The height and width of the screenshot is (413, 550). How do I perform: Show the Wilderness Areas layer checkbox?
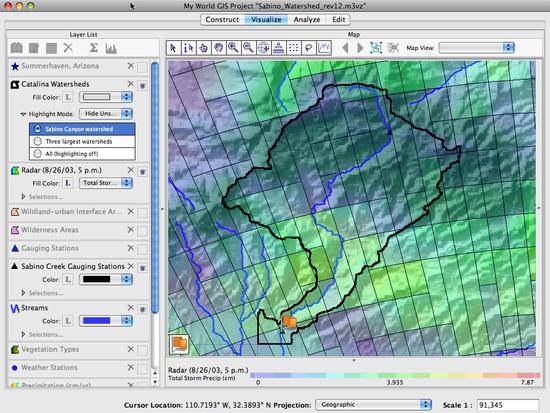[x=142, y=231]
